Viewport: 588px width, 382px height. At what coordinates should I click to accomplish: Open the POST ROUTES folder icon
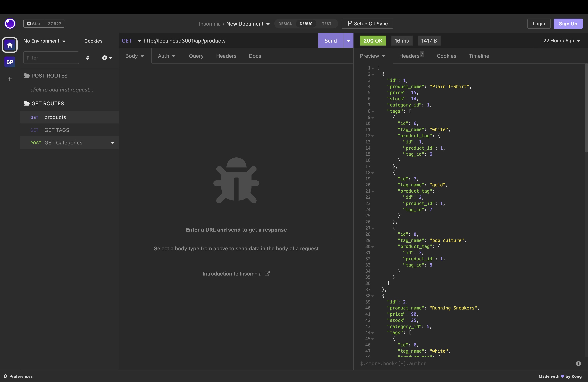point(27,76)
